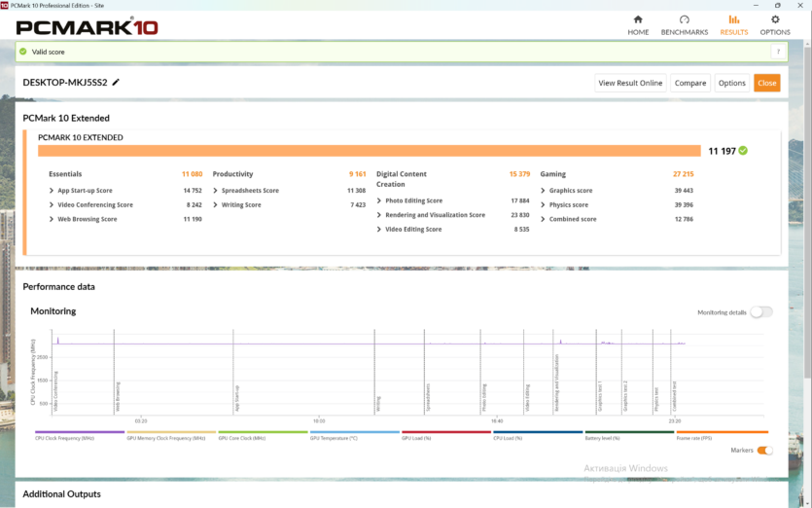Click the Essentials score 11 080

193,173
